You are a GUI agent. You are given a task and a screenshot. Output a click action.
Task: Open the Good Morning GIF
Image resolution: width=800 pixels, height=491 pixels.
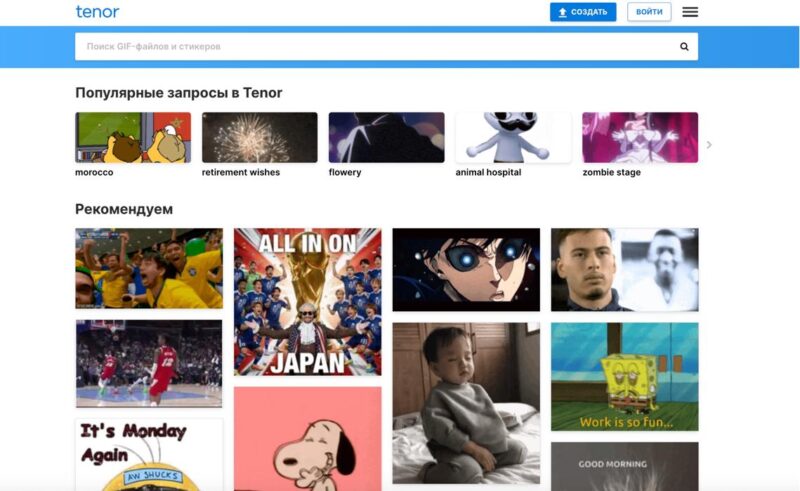pos(624,467)
